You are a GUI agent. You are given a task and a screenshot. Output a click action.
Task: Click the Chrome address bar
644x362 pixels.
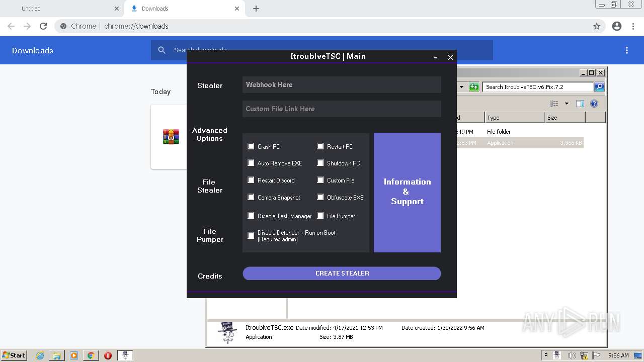[x=330, y=26]
